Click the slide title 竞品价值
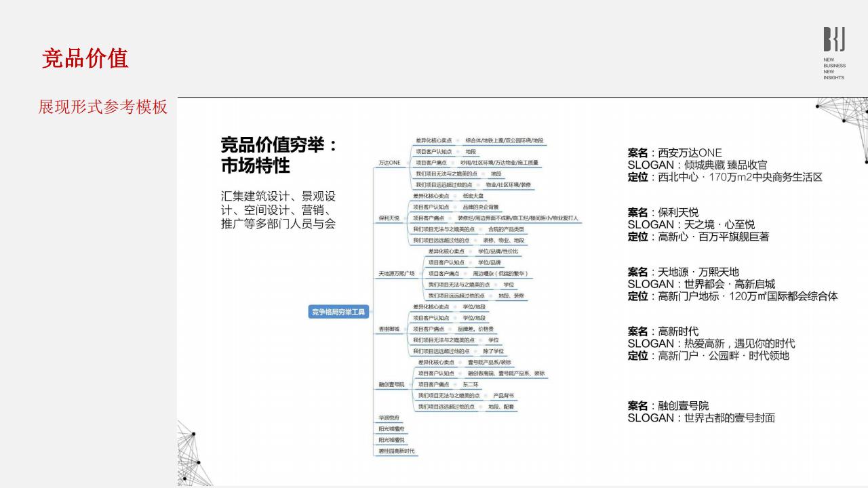Image resolution: width=868 pixels, height=488 pixels. click(x=85, y=59)
